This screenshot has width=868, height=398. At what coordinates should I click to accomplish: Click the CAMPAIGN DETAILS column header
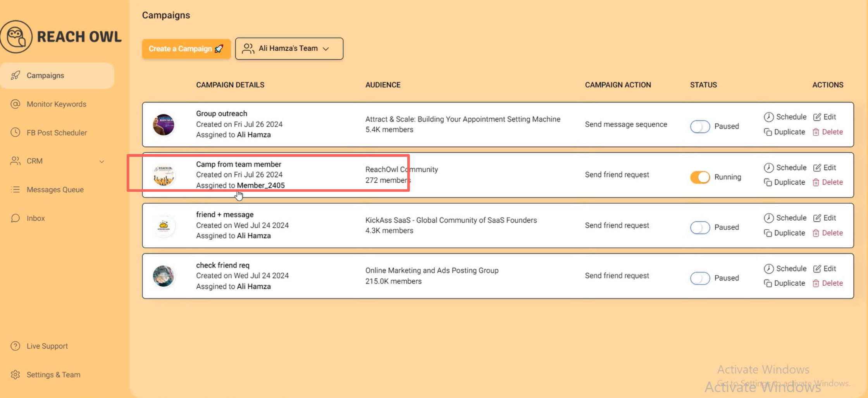230,85
